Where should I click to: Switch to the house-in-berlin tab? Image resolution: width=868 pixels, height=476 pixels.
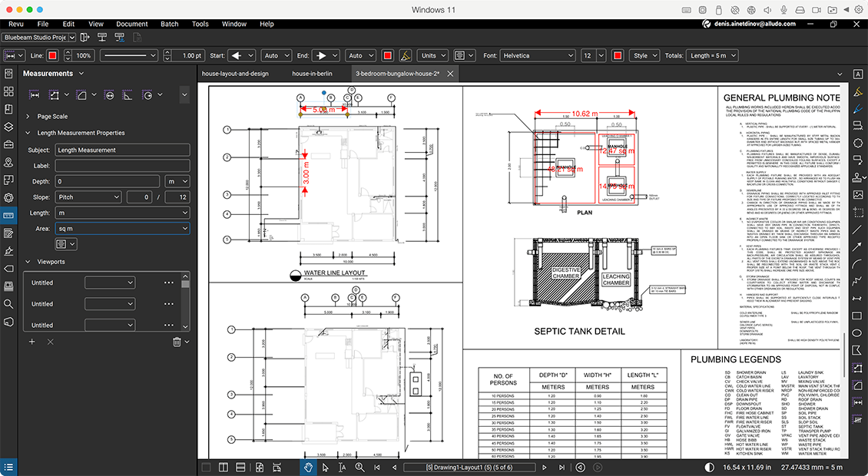point(312,74)
